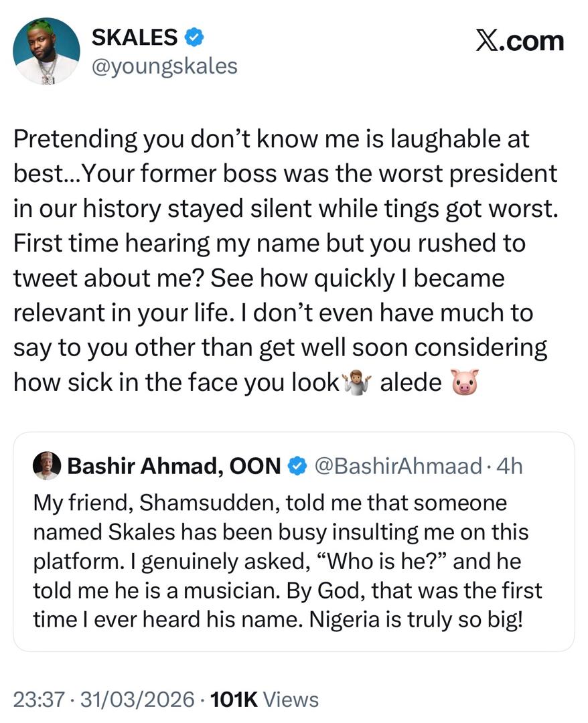Click the 23:37 post time

[37, 700]
